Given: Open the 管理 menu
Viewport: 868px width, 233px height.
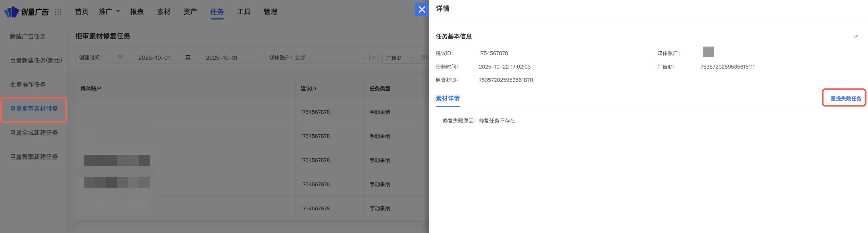Looking at the screenshot, I should click(x=270, y=12).
